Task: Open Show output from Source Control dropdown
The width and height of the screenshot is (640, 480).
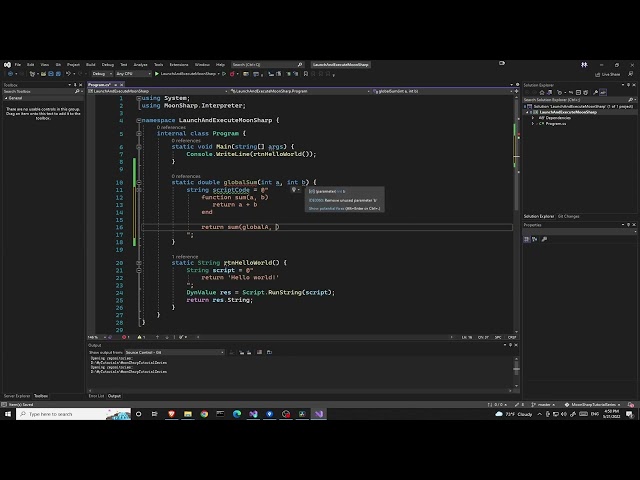Action: [x=175, y=352]
